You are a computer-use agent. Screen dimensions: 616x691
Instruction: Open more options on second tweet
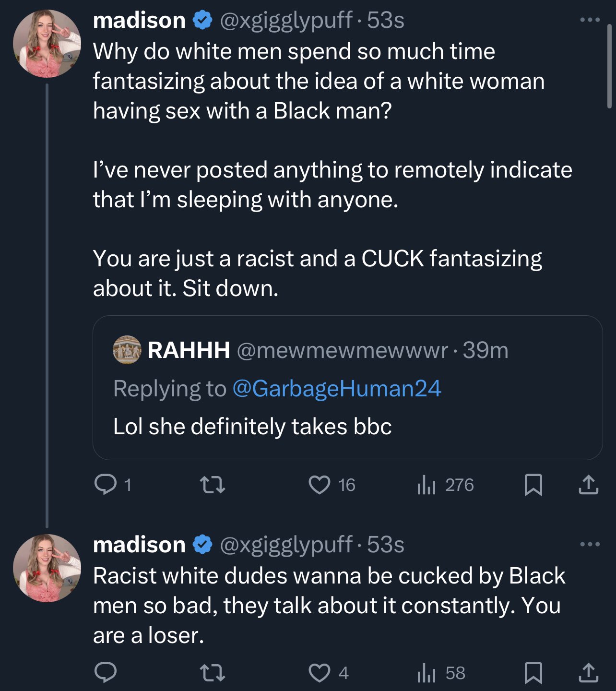(590, 544)
